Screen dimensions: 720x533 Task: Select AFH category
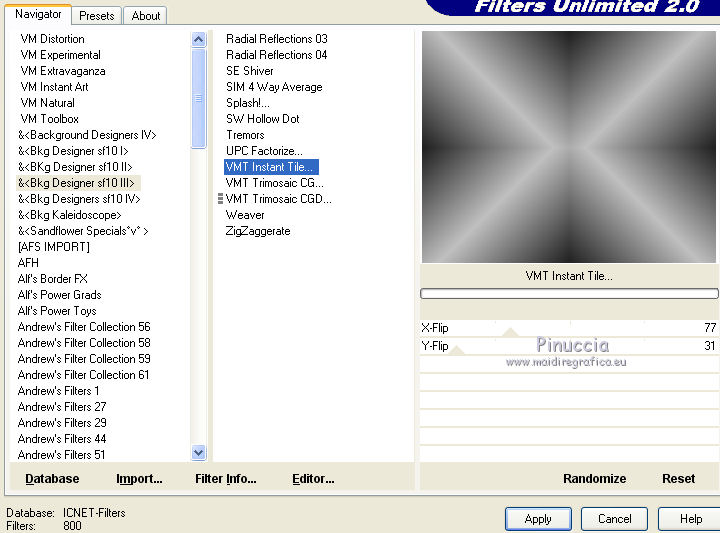(28, 263)
